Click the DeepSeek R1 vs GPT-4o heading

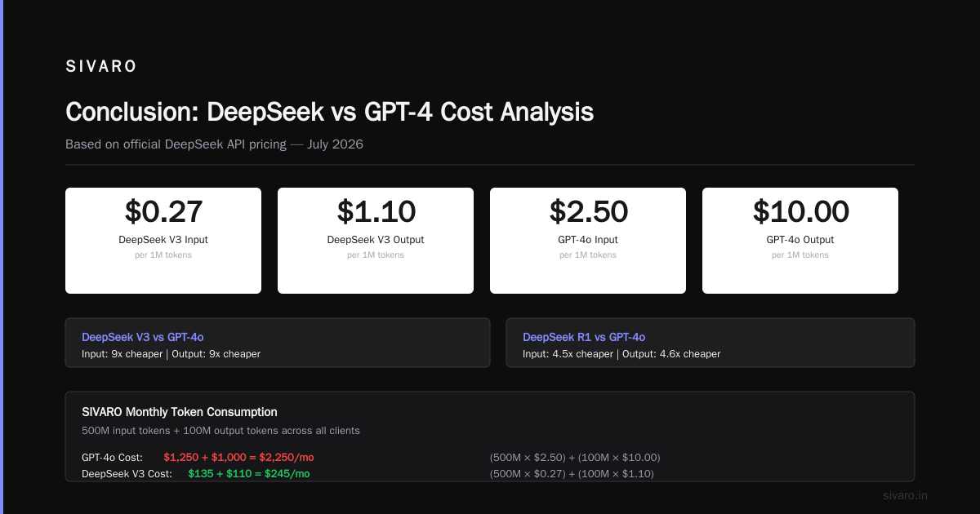(x=584, y=337)
